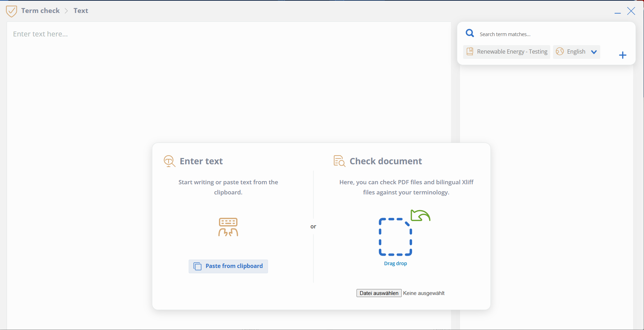
Task: Click the keyboard typing hands icon
Action: tap(228, 227)
